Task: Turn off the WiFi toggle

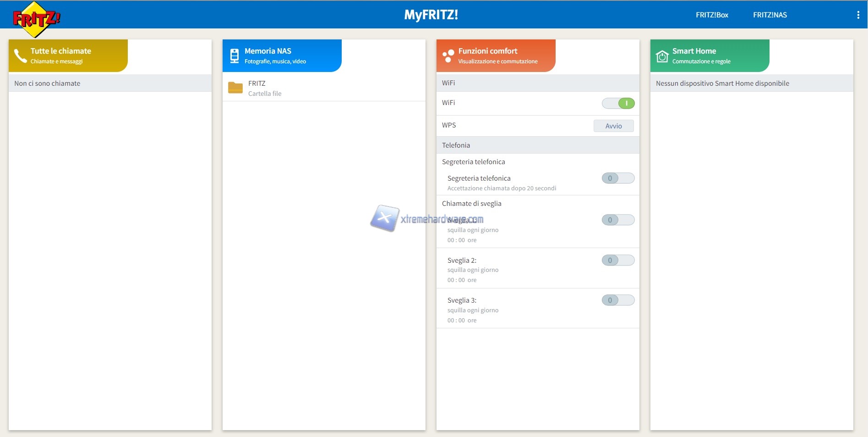Action: (618, 103)
